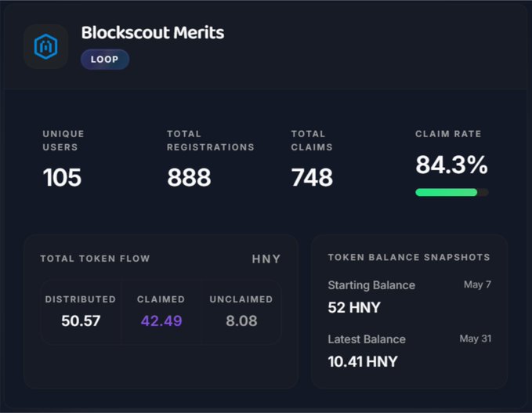The width and height of the screenshot is (532, 413).
Task: Click the UNIQUE USERS label
Action: click(x=63, y=140)
